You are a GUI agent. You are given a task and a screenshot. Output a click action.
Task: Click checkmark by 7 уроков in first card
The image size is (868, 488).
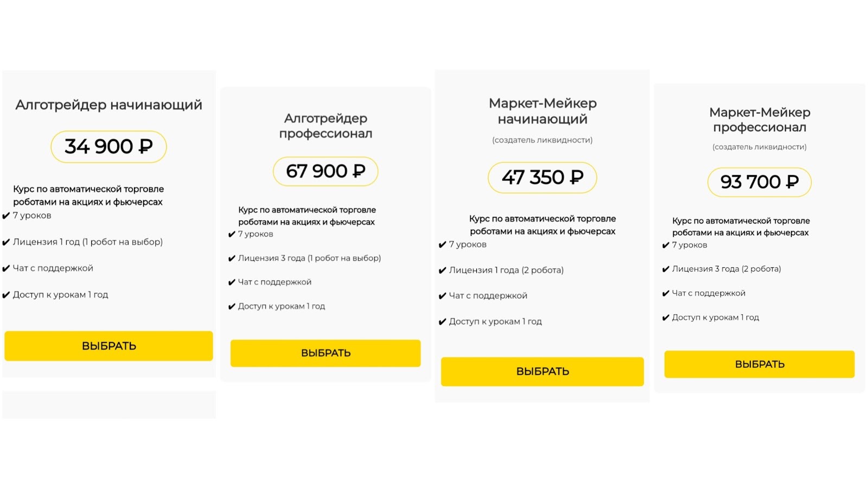6,216
